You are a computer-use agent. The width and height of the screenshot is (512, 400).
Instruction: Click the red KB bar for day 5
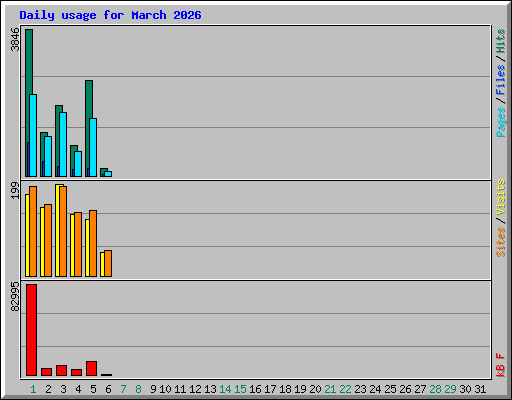coord(91,368)
